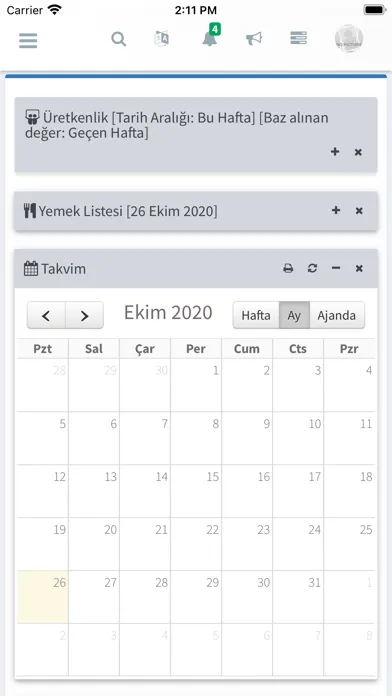
Task: Select October 26 highlighted day cell
Action: click(x=43, y=597)
